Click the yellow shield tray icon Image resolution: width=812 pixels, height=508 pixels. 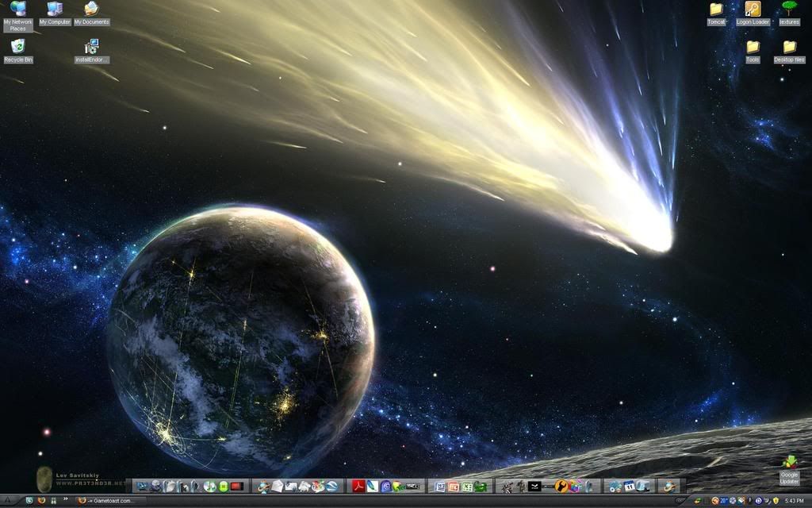tap(776, 501)
